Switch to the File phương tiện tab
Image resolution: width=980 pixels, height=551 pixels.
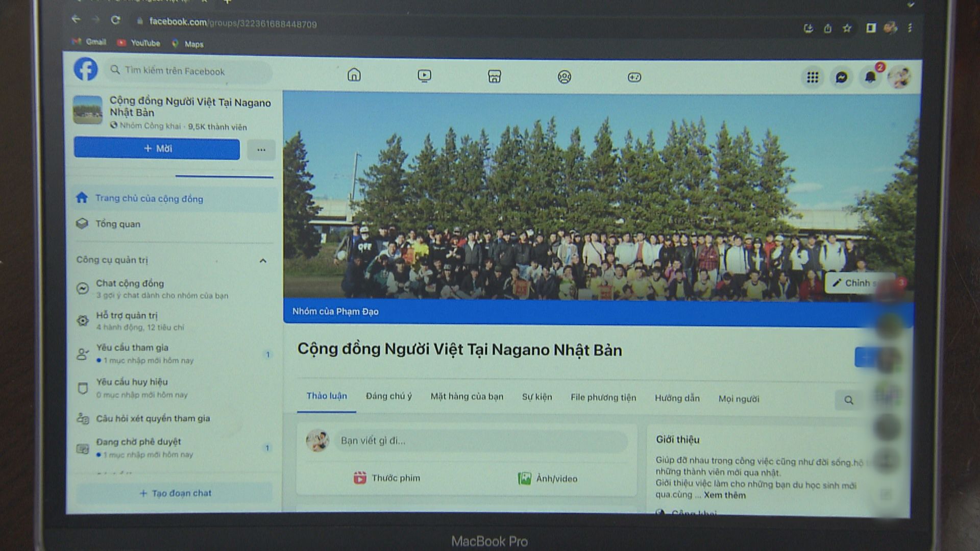pos(603,397)
